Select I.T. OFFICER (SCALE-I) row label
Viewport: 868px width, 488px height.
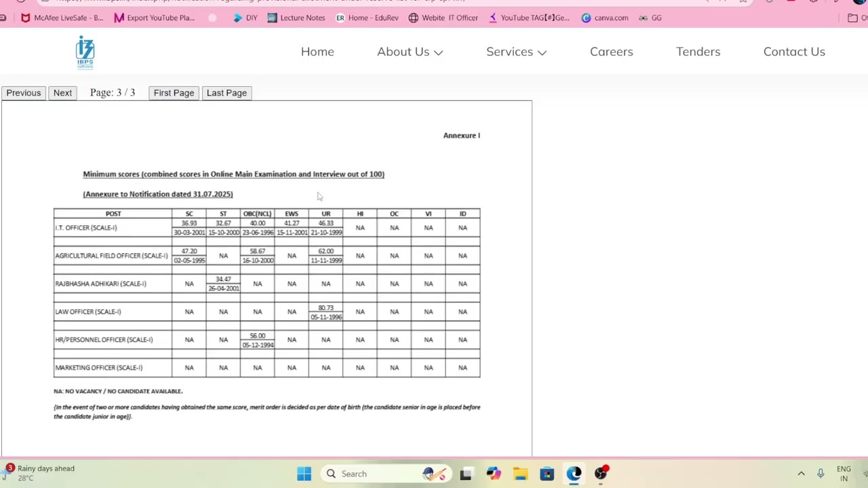pyautogui.click(x=86, y=228)
